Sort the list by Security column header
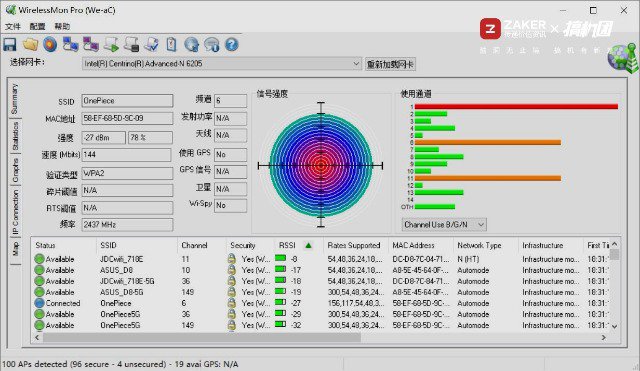The image size is (640, 371). 250,245
